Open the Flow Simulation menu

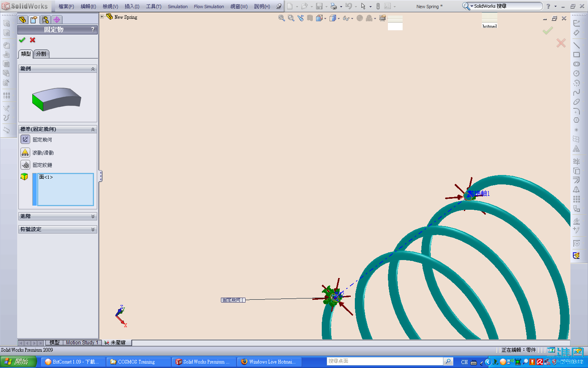209,7
